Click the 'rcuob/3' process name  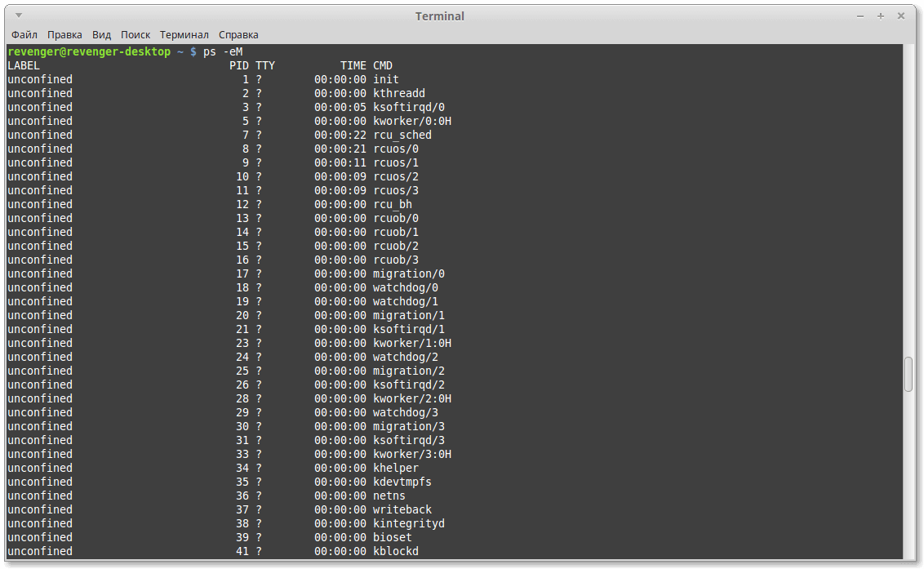tap(396, 260)
